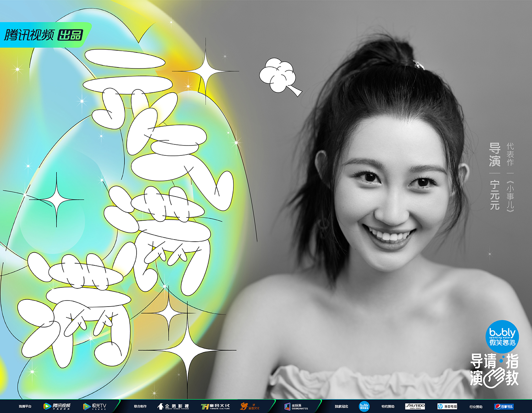Image resolution: width=532 pixels, height=413 pixels.
Task: Click the 童合文化 TH logo
Action: click(x=215, y=406)
